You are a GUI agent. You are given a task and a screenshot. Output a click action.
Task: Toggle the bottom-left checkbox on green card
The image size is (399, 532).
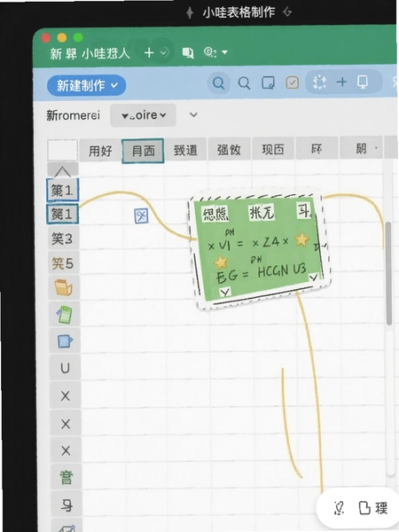224,292
